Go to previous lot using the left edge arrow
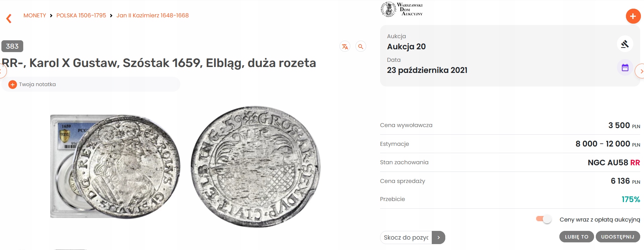The width and height of the screenshot is (644, 250). (x=2, y=71)
